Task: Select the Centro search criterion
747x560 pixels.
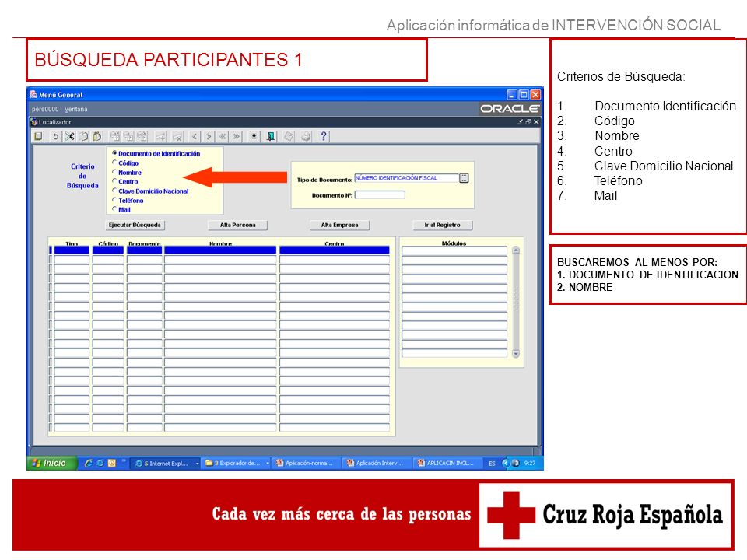Action: coord(114,181)
